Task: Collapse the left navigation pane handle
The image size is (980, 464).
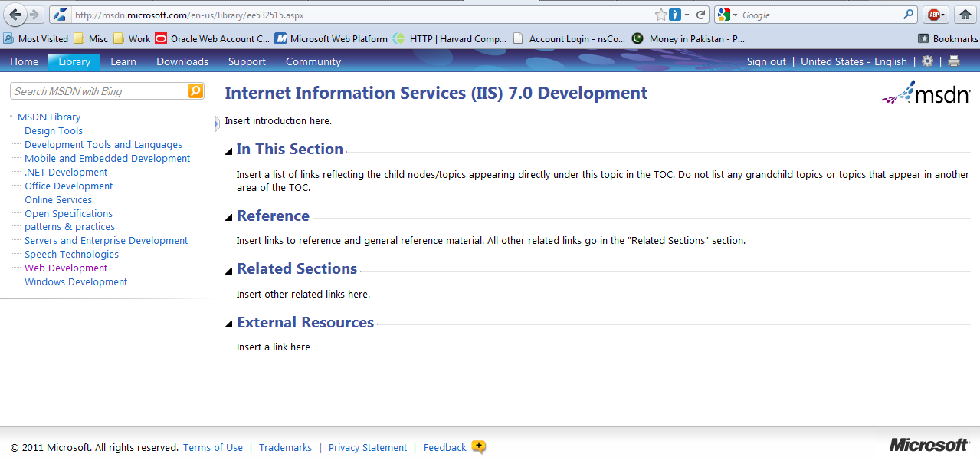Action: [x=217, y=123]
